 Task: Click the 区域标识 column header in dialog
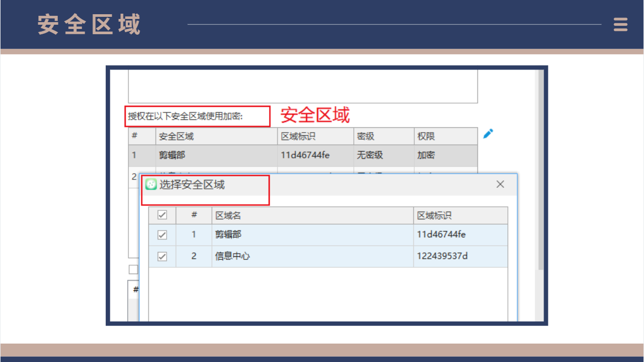(460, 216)
